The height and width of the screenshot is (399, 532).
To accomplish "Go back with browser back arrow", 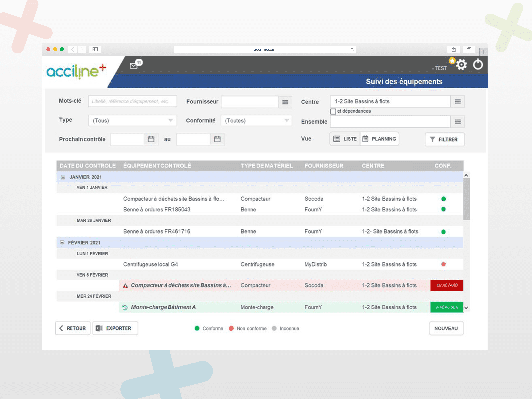I will pos(72,49).
